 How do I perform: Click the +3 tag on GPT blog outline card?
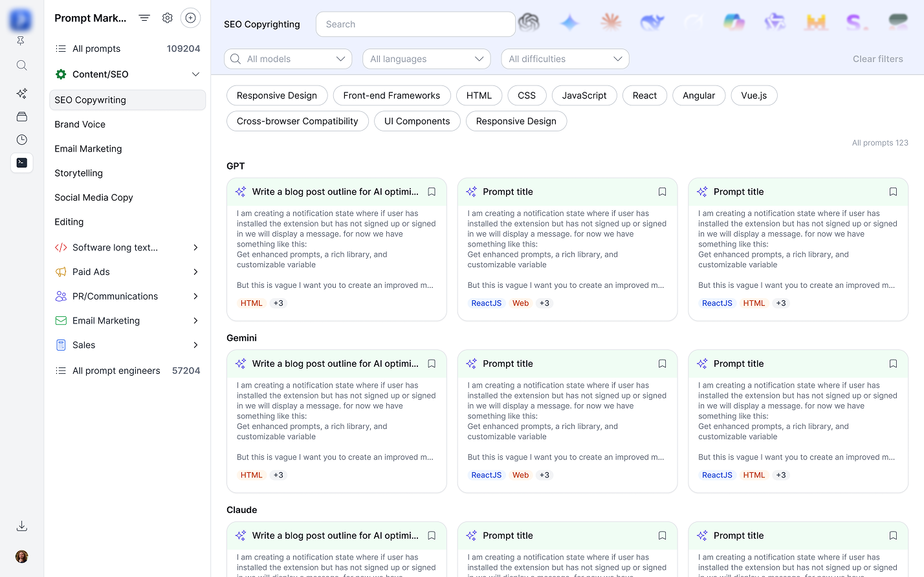[x=278, y=303]
